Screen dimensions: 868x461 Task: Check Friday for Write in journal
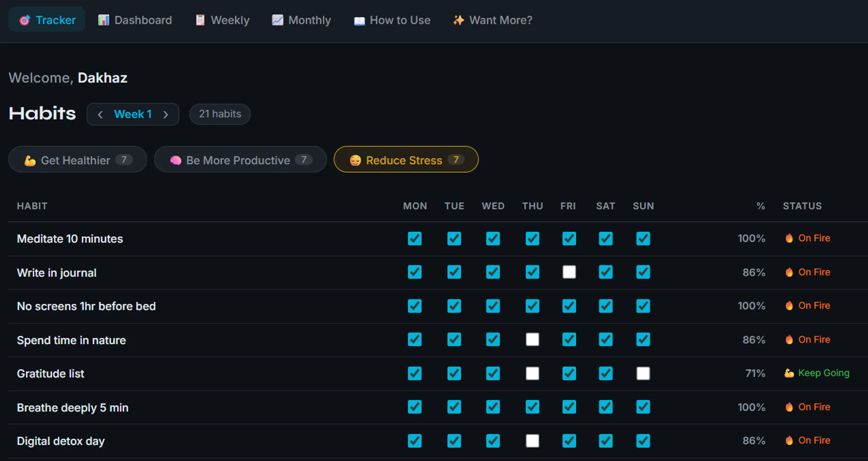pos(569,272)
